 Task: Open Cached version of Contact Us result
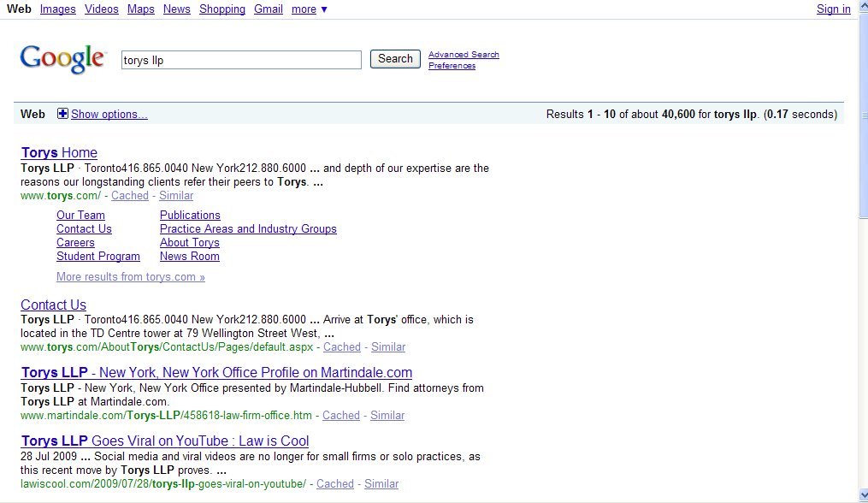[342, 347]
